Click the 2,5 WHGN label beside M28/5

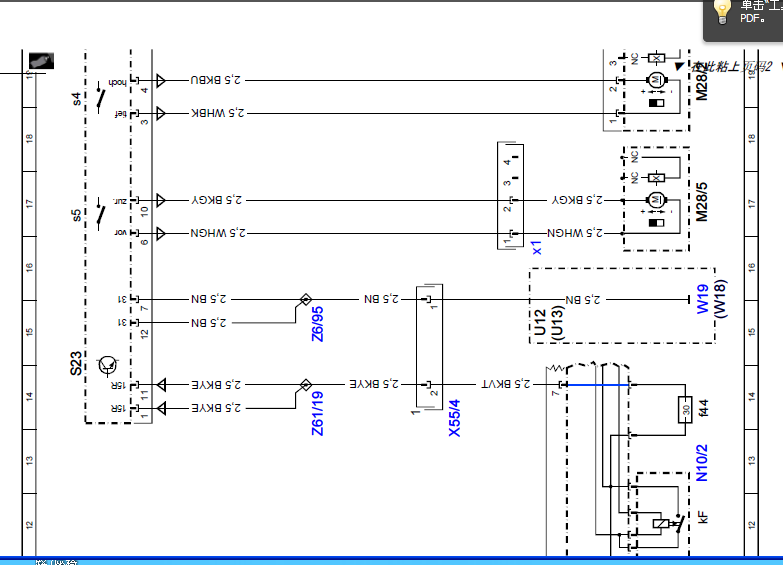point(575,233)
